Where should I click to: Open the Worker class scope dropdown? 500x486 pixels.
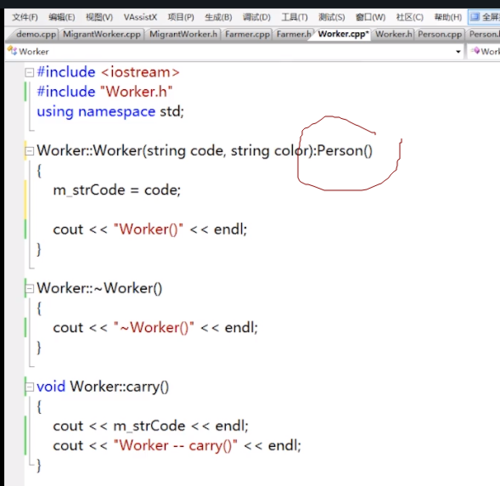click(458, 52)
